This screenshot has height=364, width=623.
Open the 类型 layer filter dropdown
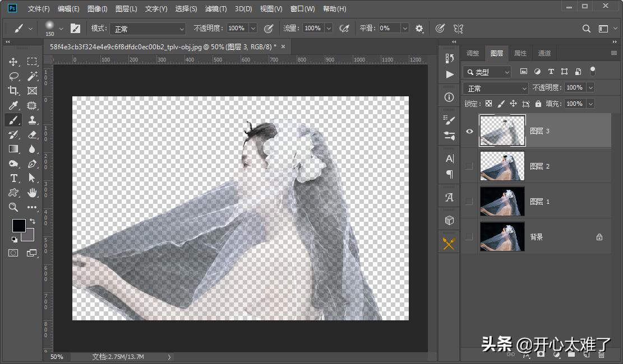(487, 72)
